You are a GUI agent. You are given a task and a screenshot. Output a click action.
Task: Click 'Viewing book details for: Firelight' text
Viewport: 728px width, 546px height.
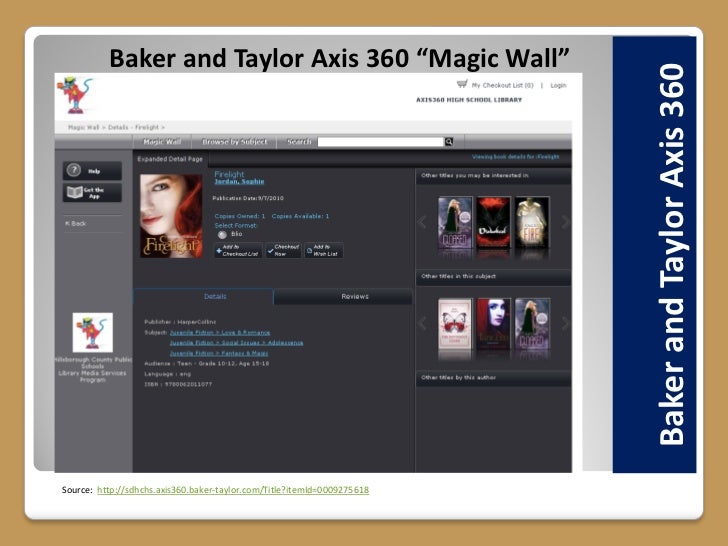point(515,157)
